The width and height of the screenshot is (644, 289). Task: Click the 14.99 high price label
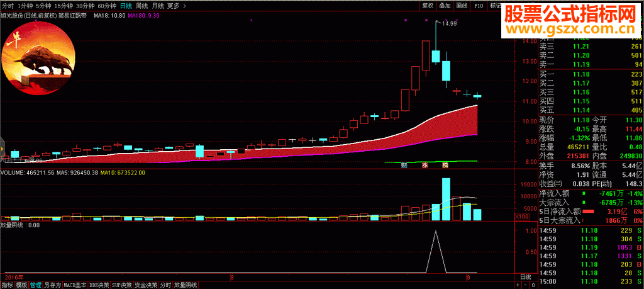(x=449, y=23)
